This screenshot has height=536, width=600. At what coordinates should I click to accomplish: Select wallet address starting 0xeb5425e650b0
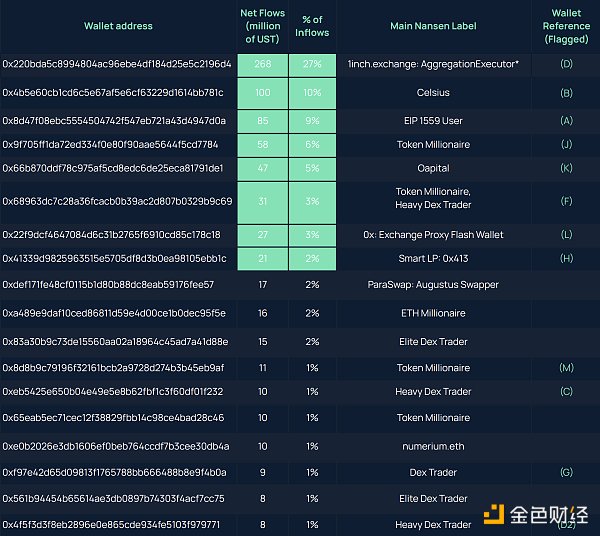tap(112, 392)
